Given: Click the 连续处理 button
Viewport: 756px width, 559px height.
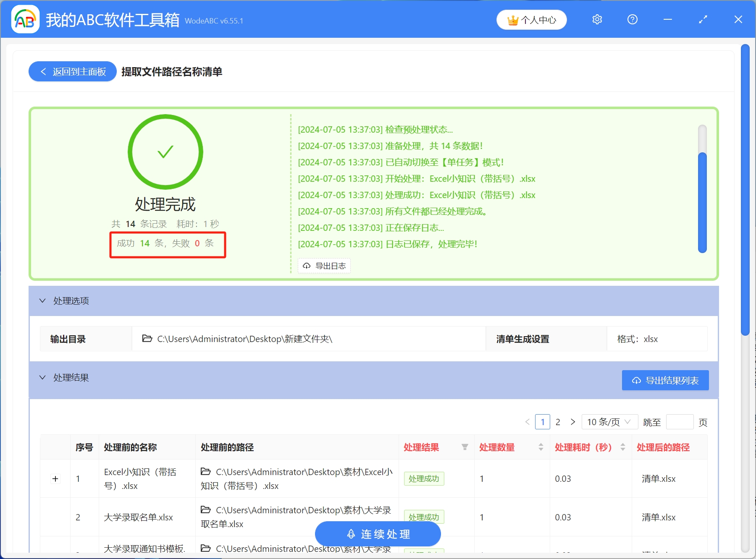Looking at the screenshot, I should click(378, 534).
